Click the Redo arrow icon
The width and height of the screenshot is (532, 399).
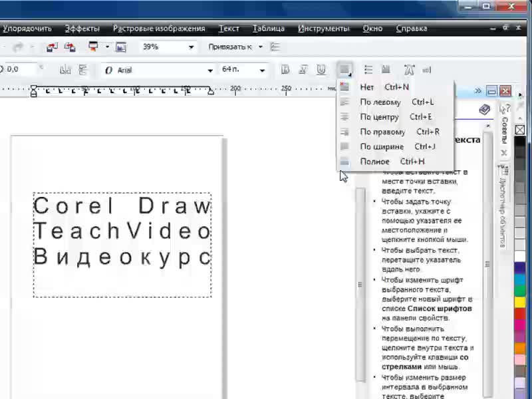[18, 47]
